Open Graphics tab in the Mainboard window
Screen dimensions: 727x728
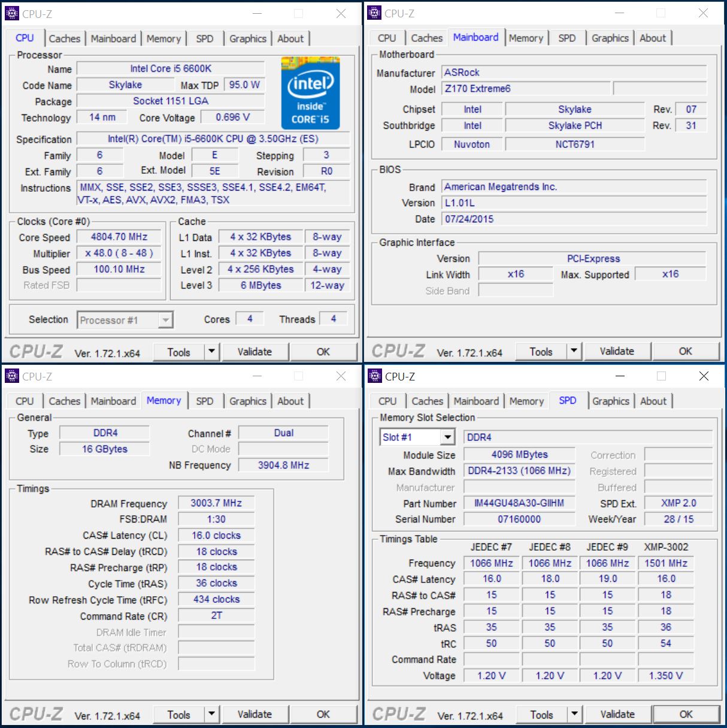[x=610, y=38]
